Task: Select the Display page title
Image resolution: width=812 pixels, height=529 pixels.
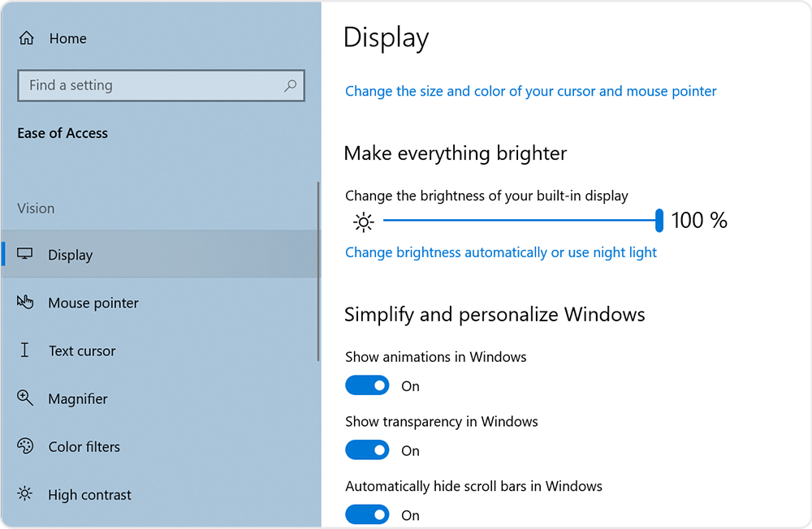Action: 385,37
